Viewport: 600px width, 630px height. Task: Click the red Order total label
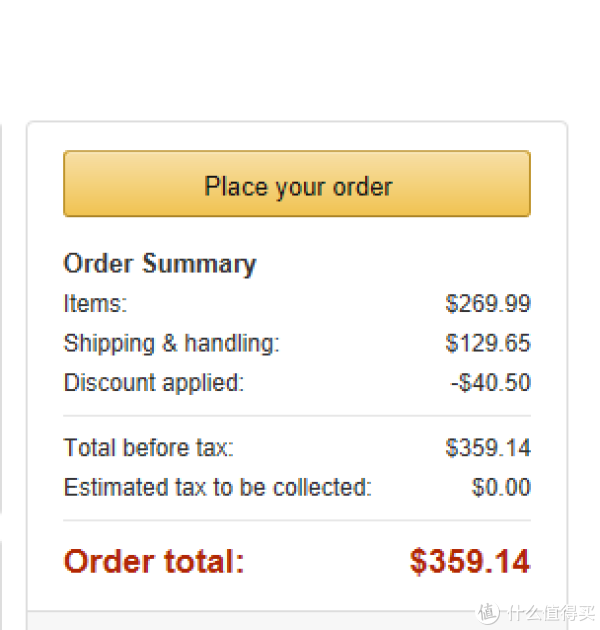click(x=154, y=561)
